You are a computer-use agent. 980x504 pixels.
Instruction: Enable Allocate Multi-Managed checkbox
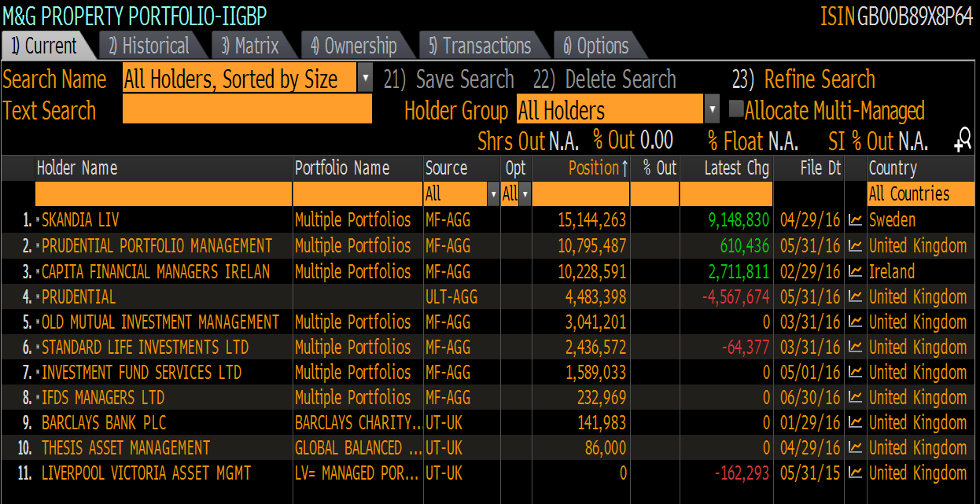735,109
